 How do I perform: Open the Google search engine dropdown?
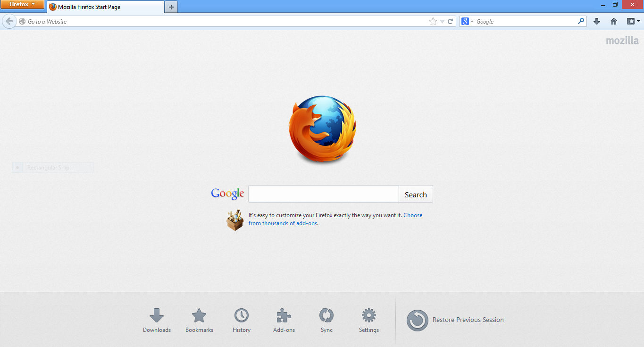[x=467, y=21]
